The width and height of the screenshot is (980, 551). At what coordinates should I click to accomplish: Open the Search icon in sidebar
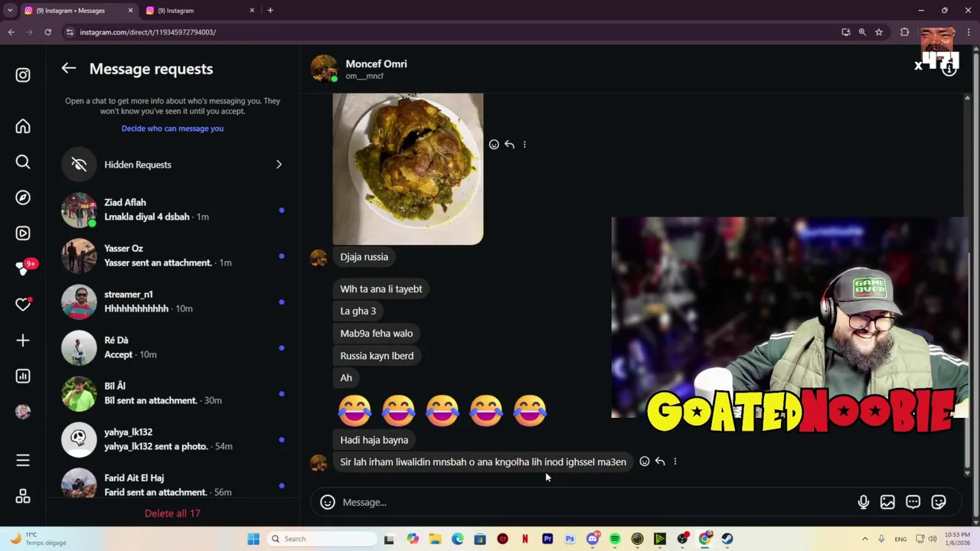coord(23,161)
